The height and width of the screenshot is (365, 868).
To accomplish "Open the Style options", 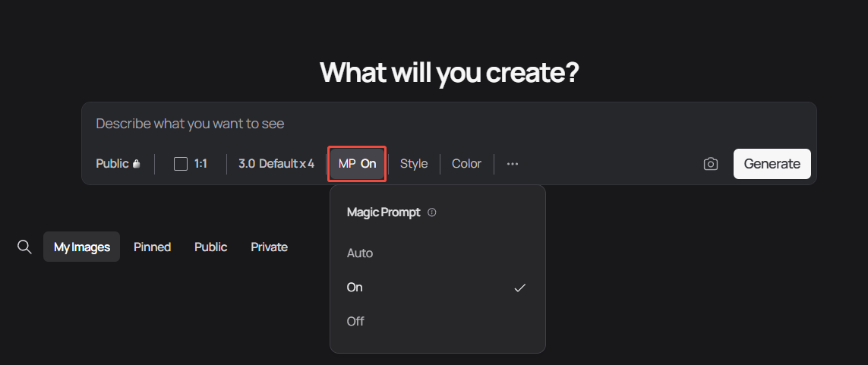I will pyautogui.click(x=414, y=164).
